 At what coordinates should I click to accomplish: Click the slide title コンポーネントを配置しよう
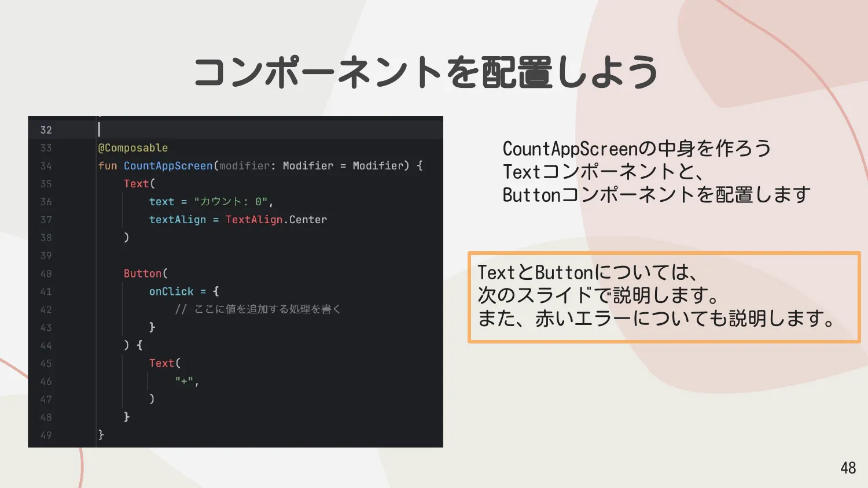point(426,72)
